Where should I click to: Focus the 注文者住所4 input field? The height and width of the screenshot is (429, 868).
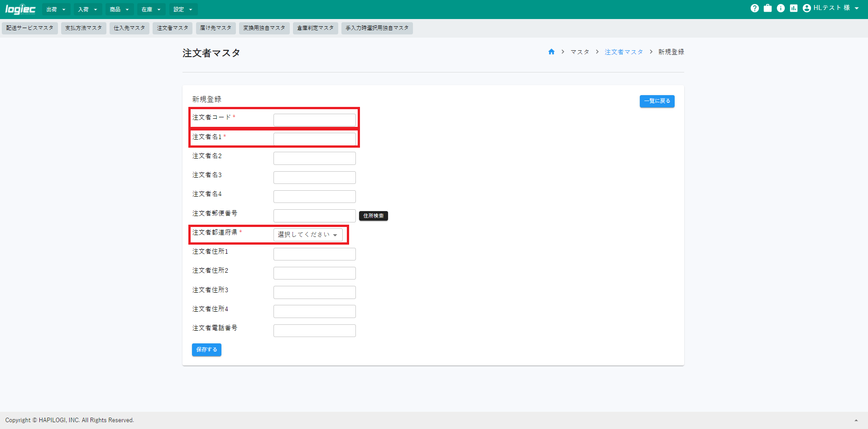point(315,311)
